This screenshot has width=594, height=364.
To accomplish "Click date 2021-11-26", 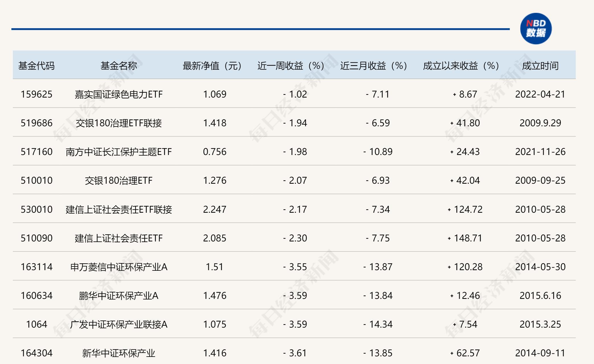I will click(540, 152).
